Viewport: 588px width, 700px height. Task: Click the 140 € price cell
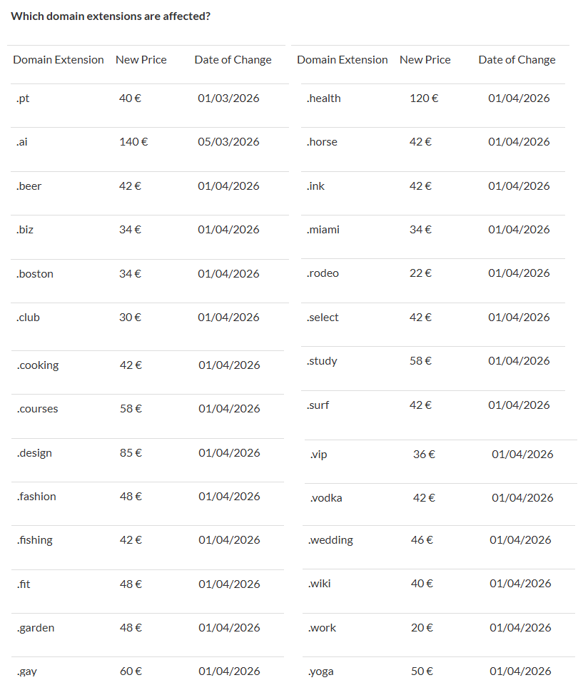(133, 142)
